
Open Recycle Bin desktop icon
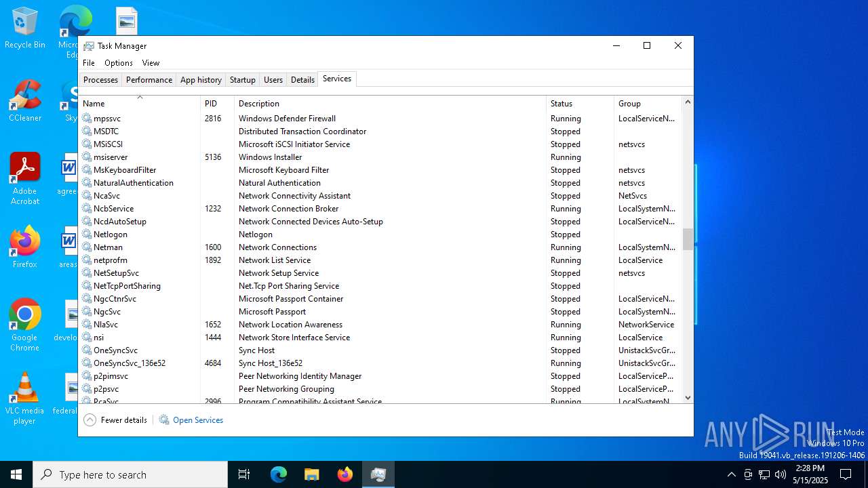(25, 28)
